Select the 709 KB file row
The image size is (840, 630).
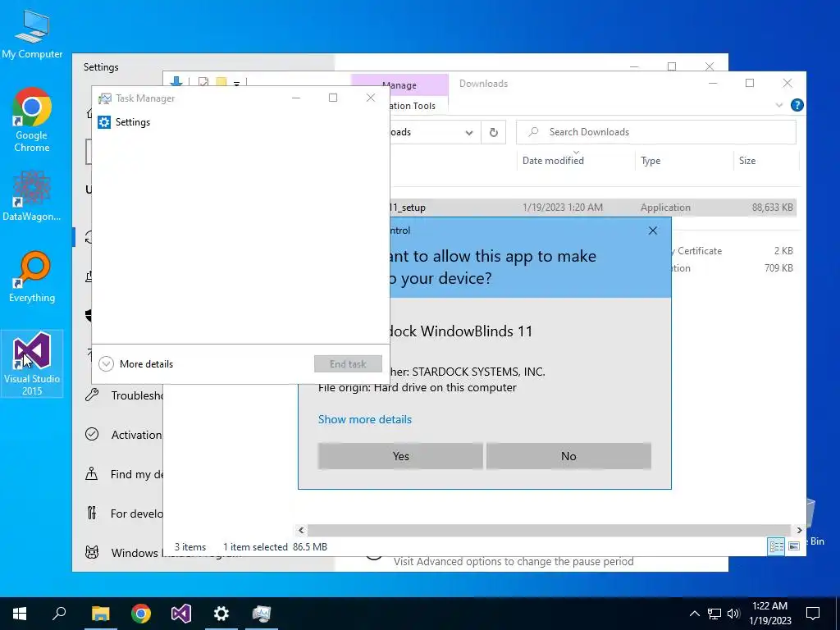pyautogui.click(x=734, y=268)
